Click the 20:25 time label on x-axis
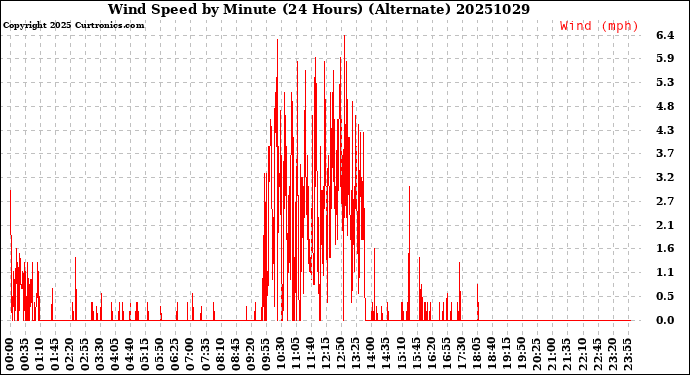The image size is (690, 375). 536,355
